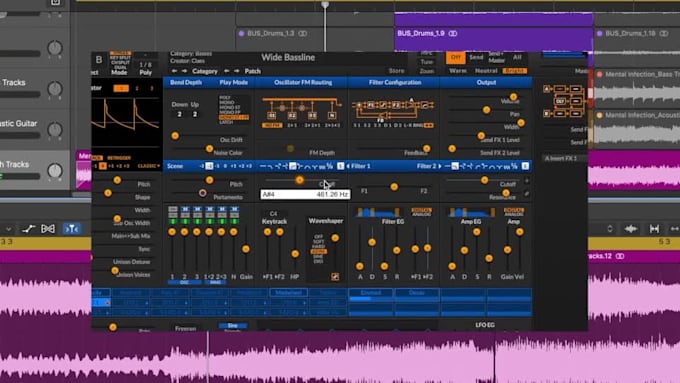Click Filter 1 left arrow label

358,166
